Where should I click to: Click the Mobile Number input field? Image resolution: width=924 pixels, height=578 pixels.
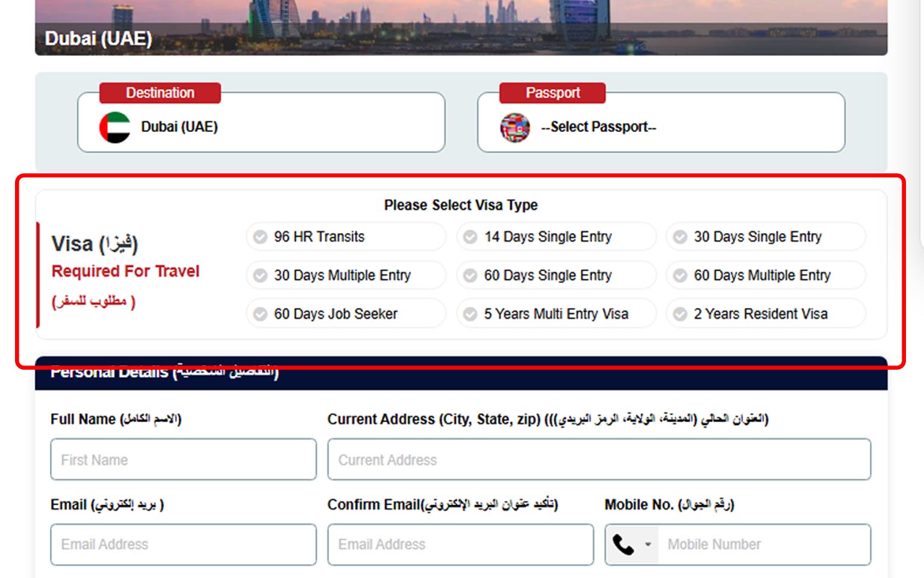pyautogui.click(x=764, y=545)
